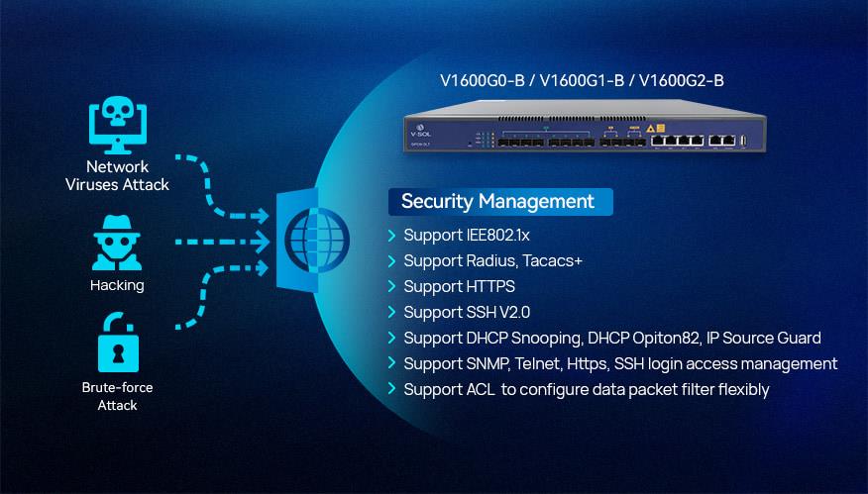Viewport: 868px width, 494px height.
Task: Click Support ACL data packet filter line
Action: pos(587,389)
